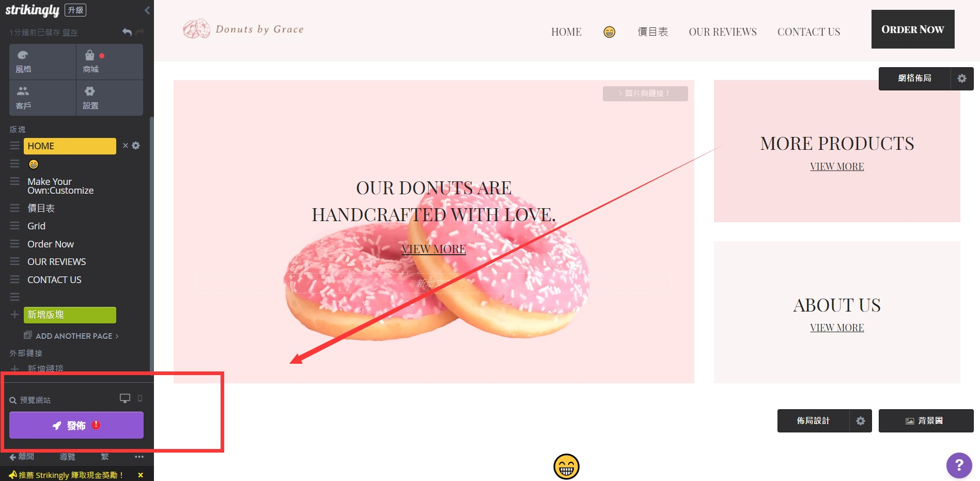Delete the HOME section with the X

125,146
